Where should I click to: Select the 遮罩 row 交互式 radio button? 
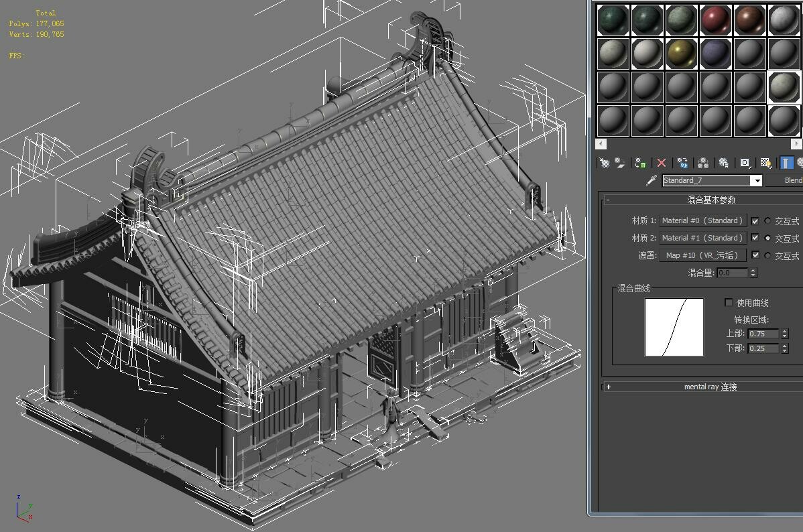[767, 255]
